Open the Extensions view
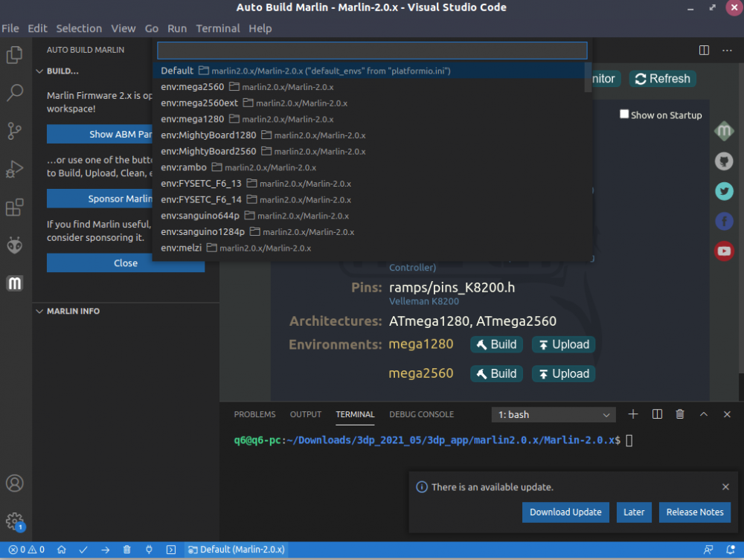 click(15, 207)
